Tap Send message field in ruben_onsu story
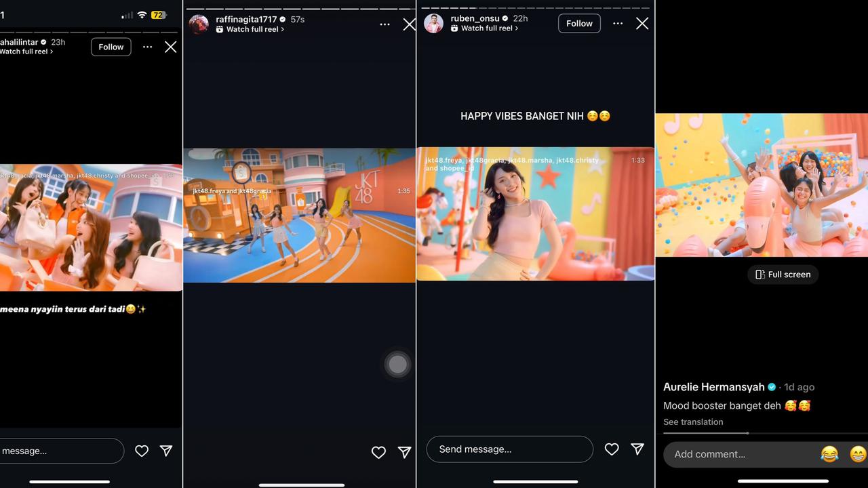This screenshot has width=868, height=488. pos(509,449)
